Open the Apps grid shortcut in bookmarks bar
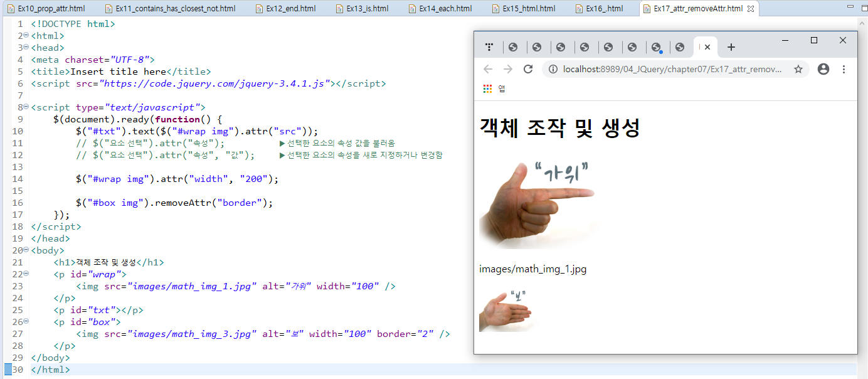This screenshot has height=379, width=868. pyautogui.click(x=487, y=88)
